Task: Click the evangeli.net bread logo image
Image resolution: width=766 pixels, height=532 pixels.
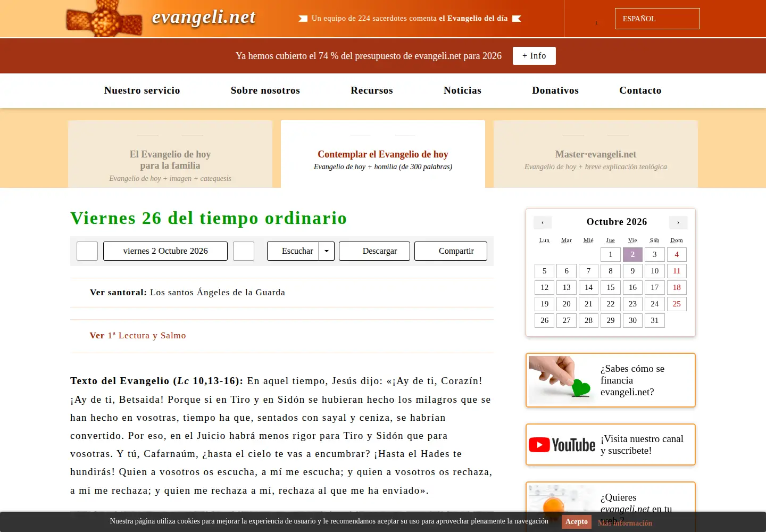Action: [x=104, y=19]
